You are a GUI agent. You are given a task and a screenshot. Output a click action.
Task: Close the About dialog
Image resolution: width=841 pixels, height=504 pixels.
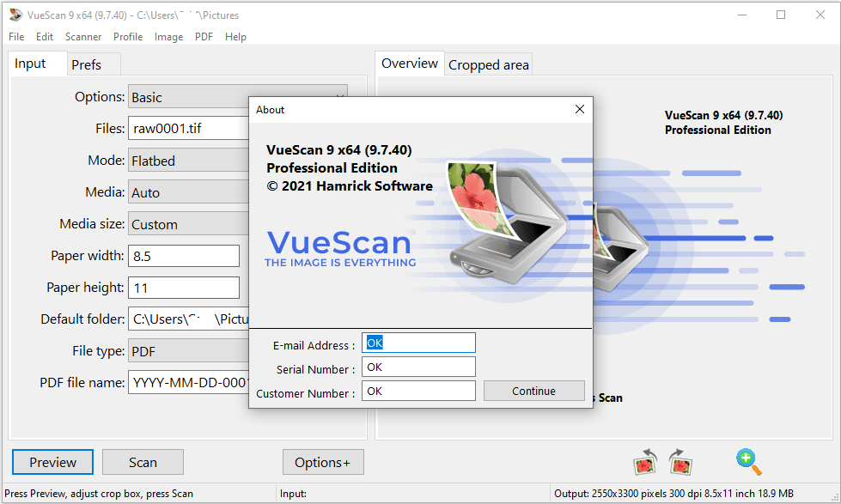pyautogui.click(x=579, y=109)
